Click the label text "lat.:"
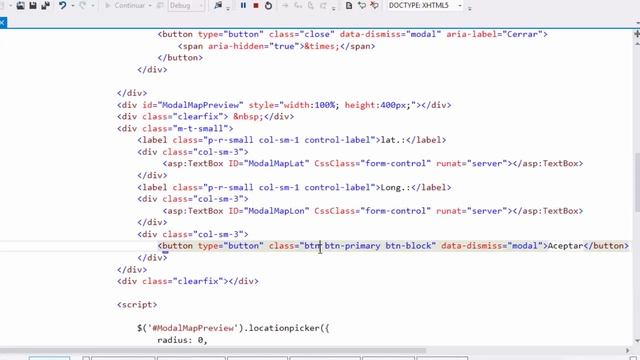640x360 pixels. pos(392,140)
